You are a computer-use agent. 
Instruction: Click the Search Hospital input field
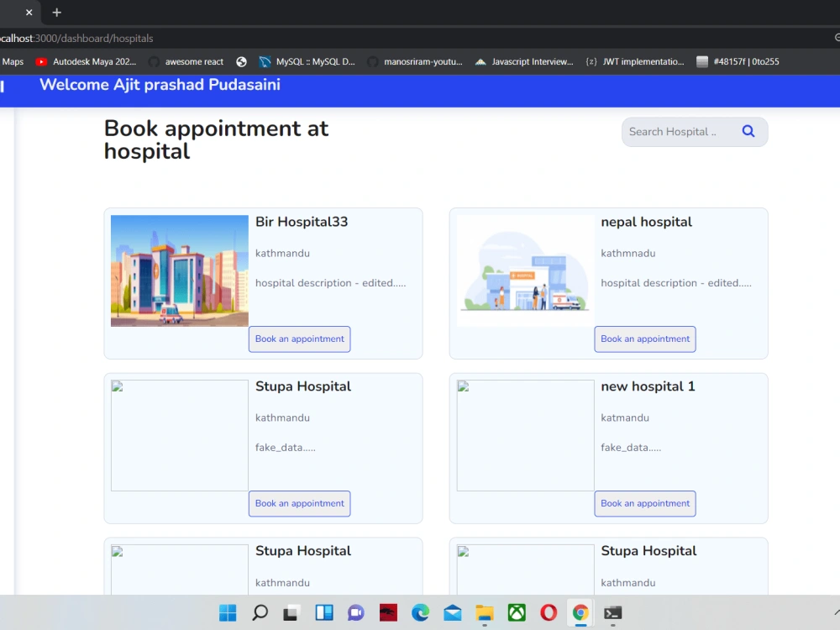[x=676, y=131]
